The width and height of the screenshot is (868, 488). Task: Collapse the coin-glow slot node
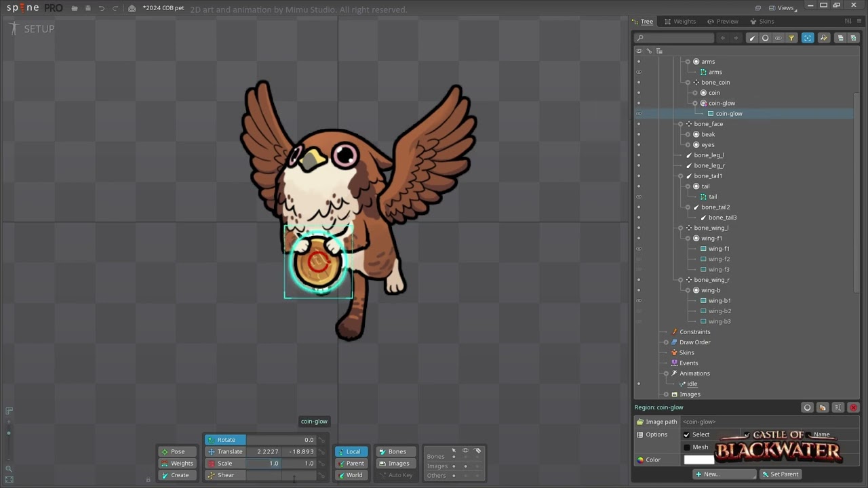click(x=695, y=104)
